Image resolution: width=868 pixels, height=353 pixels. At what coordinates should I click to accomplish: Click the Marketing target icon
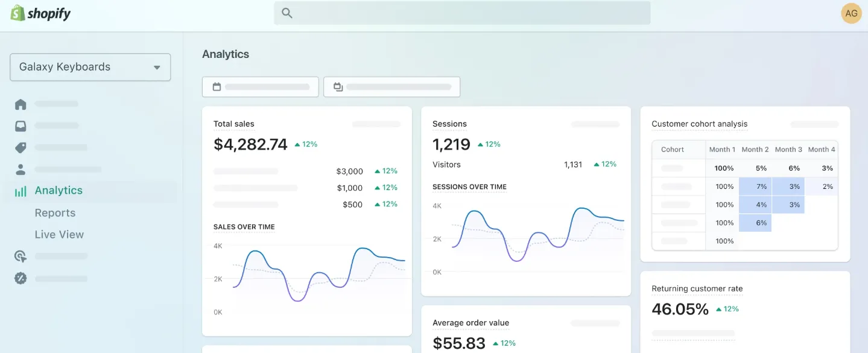(x=20, y=256)
